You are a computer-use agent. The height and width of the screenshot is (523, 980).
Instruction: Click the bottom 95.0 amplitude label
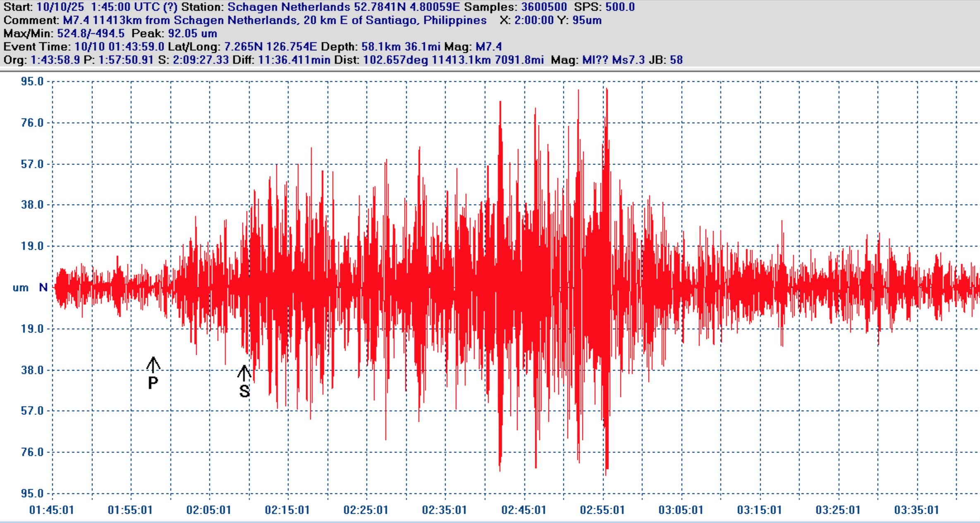pos(32,493)
